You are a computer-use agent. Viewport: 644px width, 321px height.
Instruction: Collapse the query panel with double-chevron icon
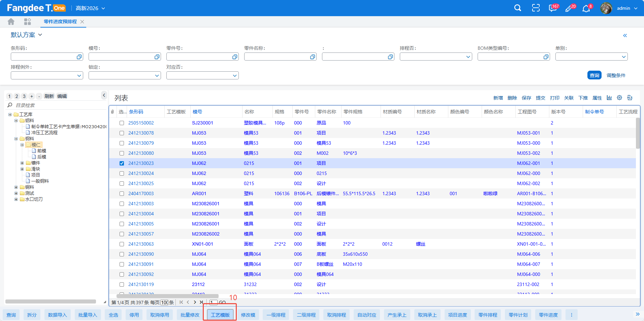625,35
